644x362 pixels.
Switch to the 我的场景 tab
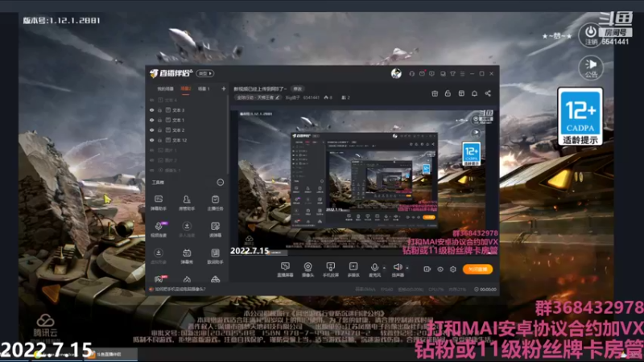[165, 88]
